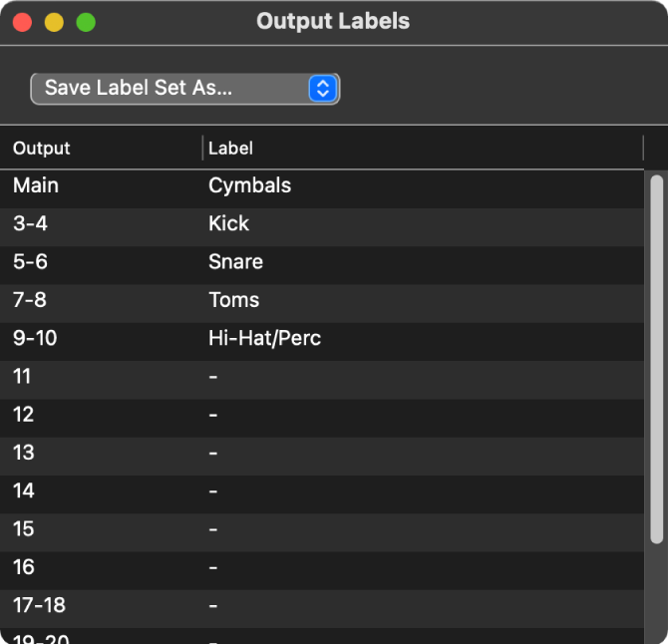The height and width of the screenshot is (644, 668).
Task: Click the Toms label cell
Action: tap(233, 300)
